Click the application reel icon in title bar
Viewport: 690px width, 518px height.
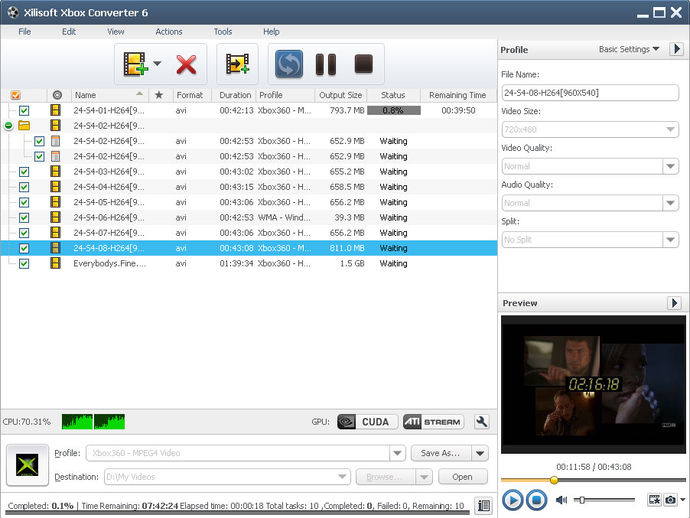click(13, 12)
